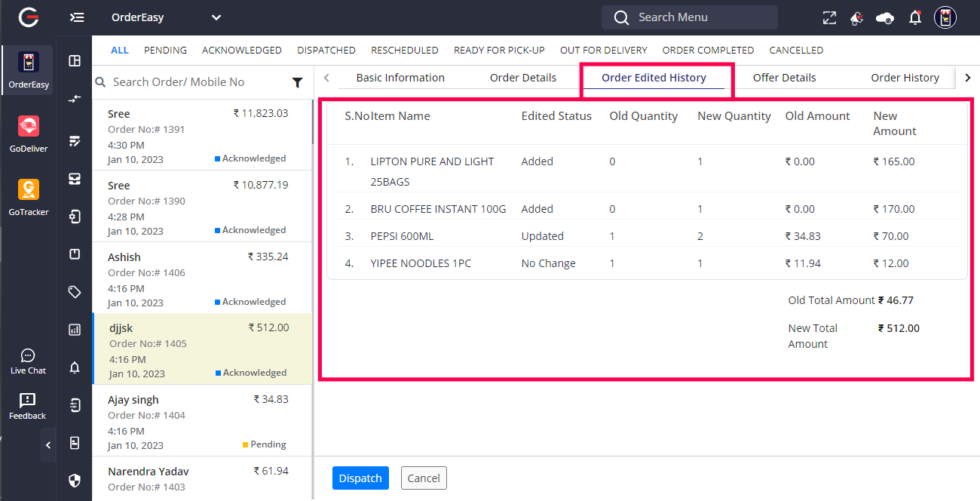980x501 pixels.
Task: Open Narendra Yadav order 1403
Action: coord(202,479)
